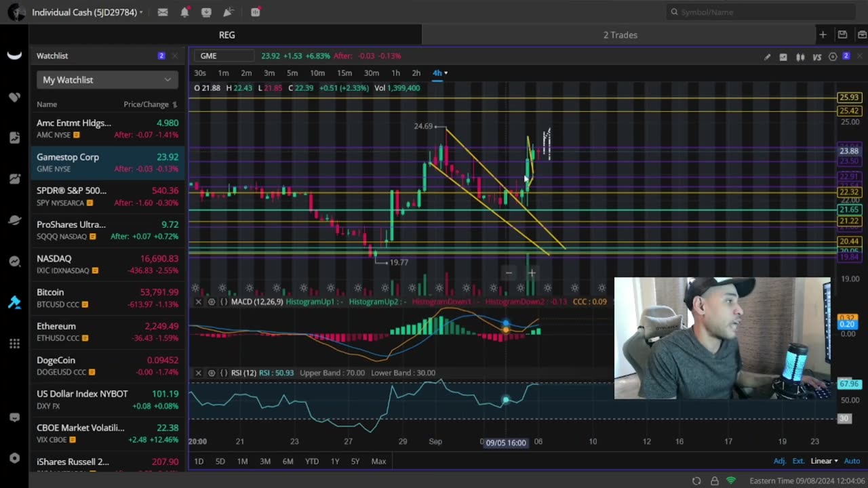Select Gamestop Corp in the watchlist
This screenshot has height=488, width=868.
107,163
